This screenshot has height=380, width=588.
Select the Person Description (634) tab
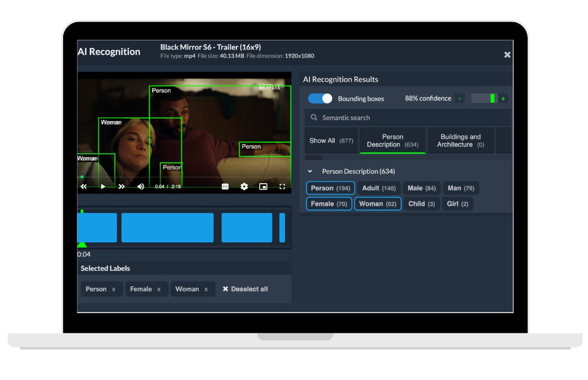(x=393, y=140)
